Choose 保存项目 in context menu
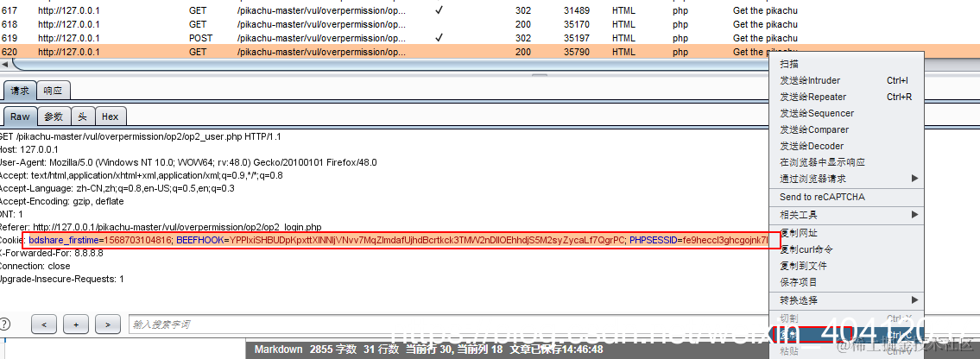The image size is (980, 359). click(845, 282)
